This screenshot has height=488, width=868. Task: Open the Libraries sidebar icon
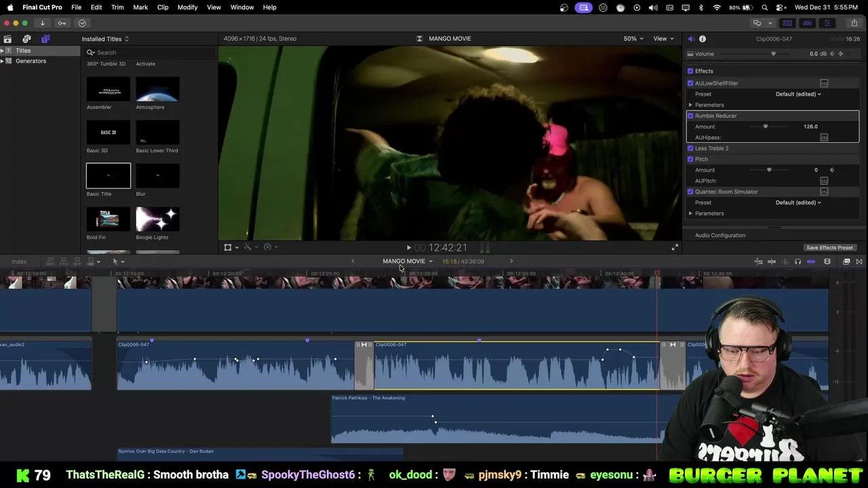click(x=7, y=39)
